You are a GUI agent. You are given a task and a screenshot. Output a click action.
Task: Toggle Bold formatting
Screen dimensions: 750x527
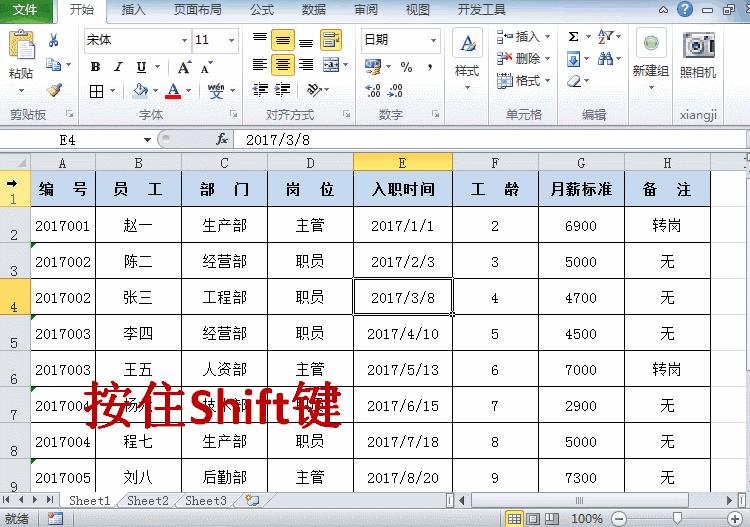pyautogui.click(x=96, y=67)
